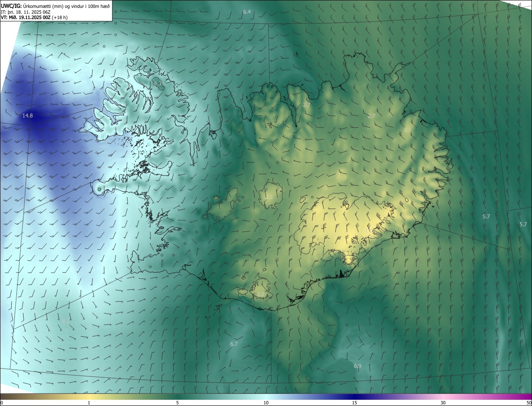
Task: Click the valid time line 'VT: Mið. 19.11.2025 00Z (+18 h)'
Action: (x=34, y=17)
